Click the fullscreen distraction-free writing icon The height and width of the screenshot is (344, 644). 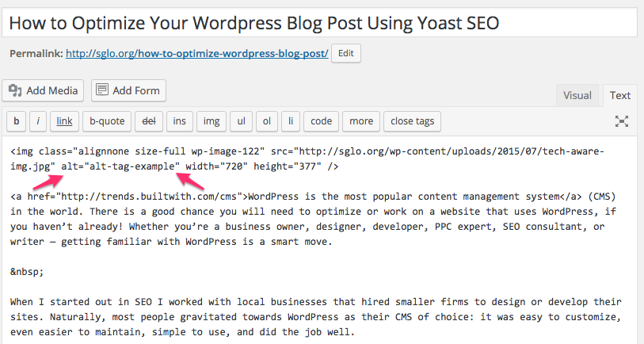(621, 121)
